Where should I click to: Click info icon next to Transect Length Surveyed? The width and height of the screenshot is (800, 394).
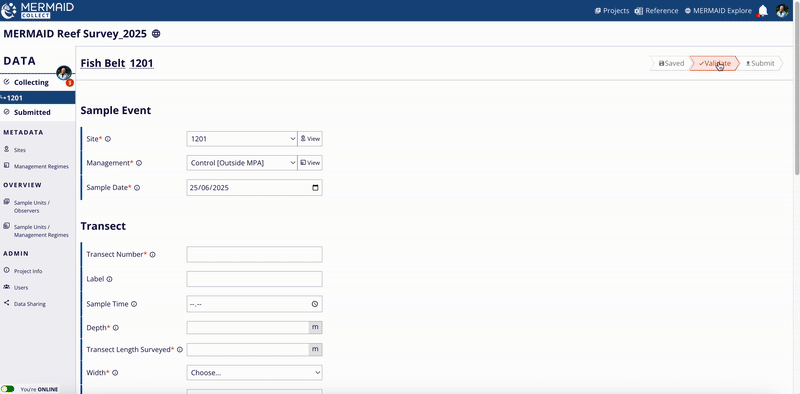coord(180,350)
